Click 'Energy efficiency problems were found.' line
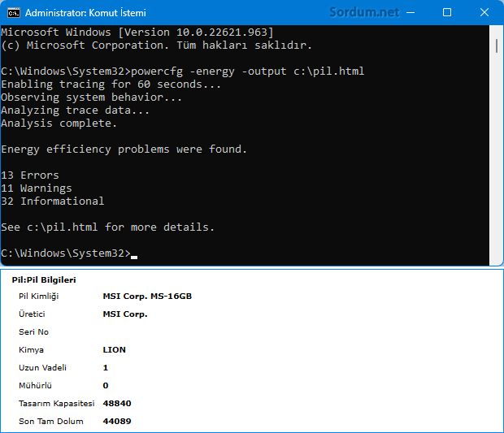The width and height of the screenshot is (504, 433). pyautogui.click(x=124, y=149)
